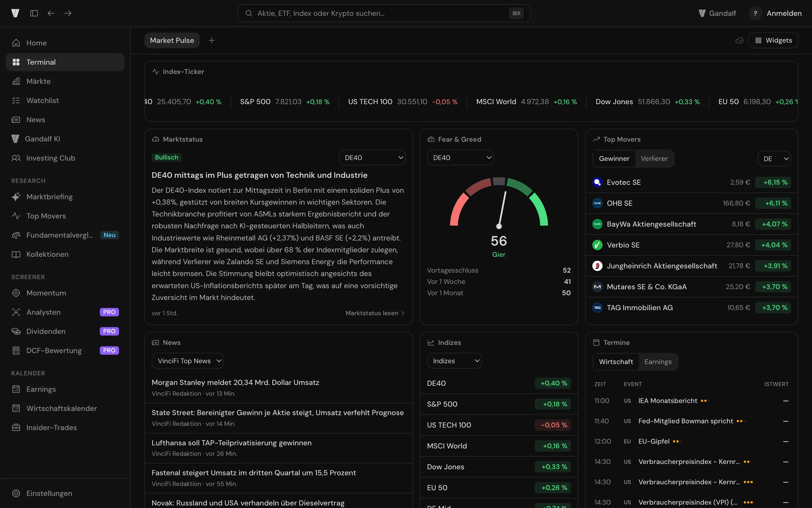812x508 pixels.
Task: Click the VinciFi logo in top bar
Action: (15, 13)
